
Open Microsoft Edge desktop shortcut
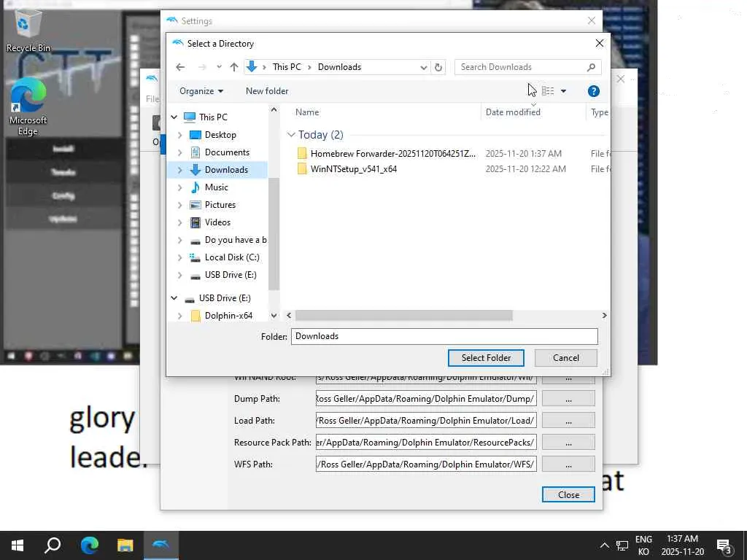pyautogui.click(x=28, y=108)
